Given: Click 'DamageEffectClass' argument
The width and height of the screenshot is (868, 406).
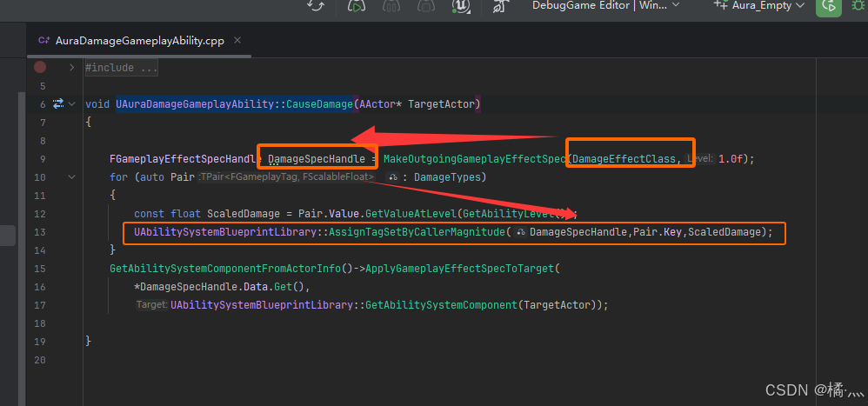Looking at the screenshot, I should coord(624,159).
